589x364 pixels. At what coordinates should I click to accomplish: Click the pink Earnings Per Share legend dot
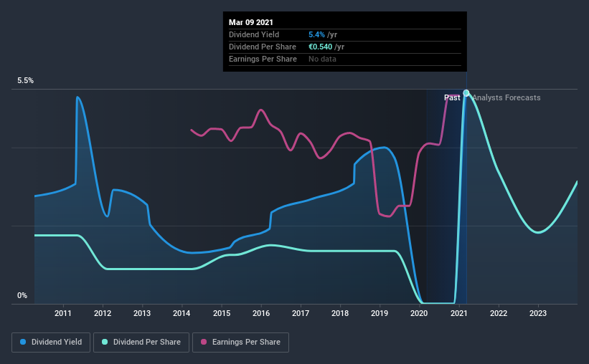pyautogui.click(x=204, y=342)
